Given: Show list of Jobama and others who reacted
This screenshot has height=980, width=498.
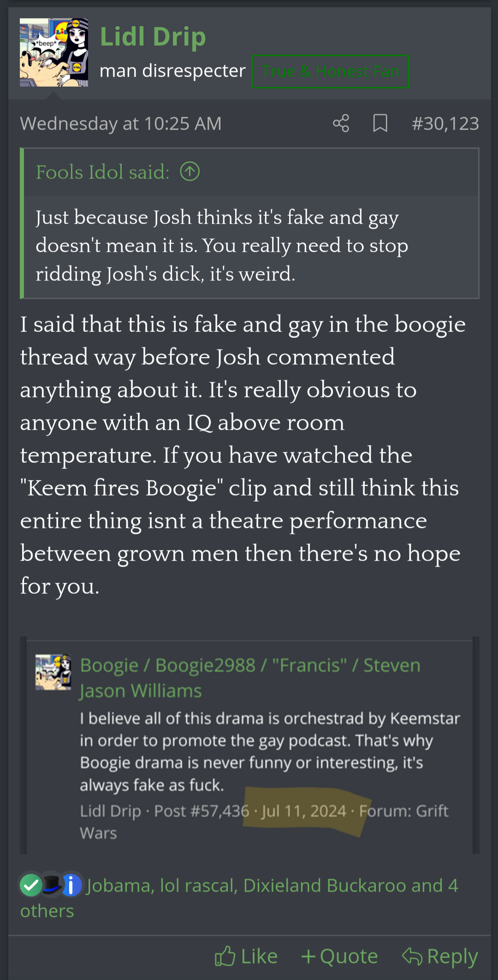Looking at the screenshot, I should pos(239,898).
